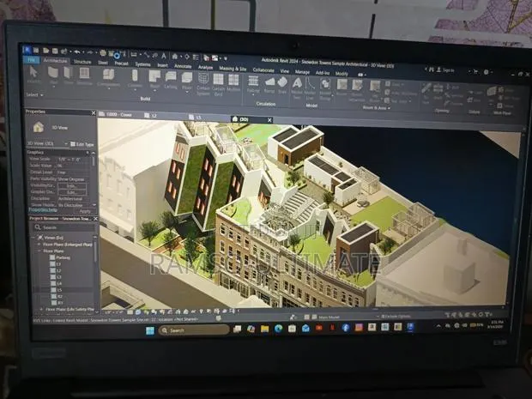Expand the Room & Area panel dropdown
The height and width of the screenshot is (399, 532).
coord(377,107)
